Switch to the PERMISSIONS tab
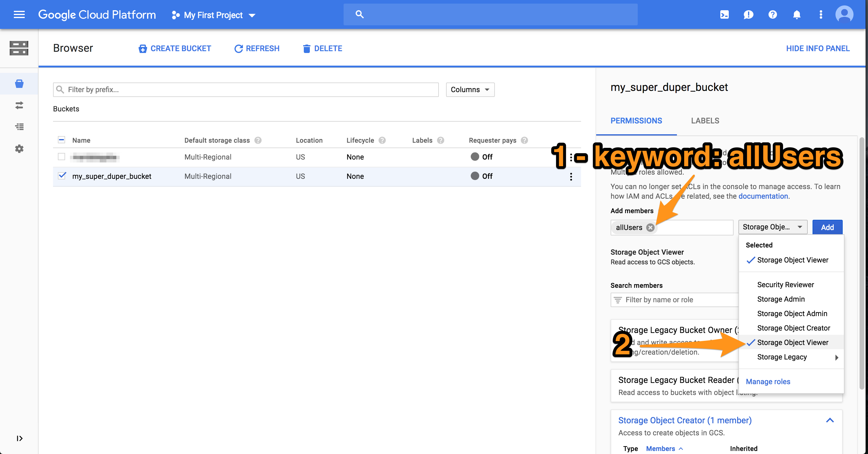This screenshot has height=454, width=868. tap(636, 121)
